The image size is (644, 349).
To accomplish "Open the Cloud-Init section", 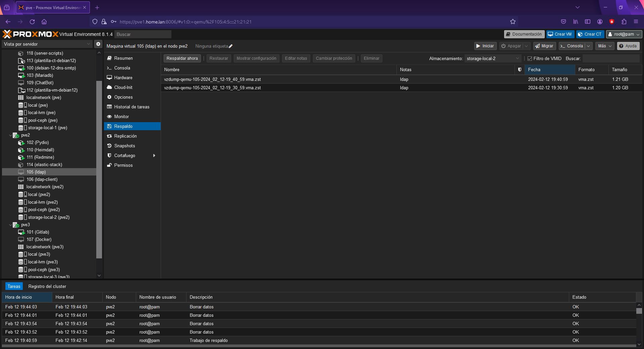I will tap(132, 87).
